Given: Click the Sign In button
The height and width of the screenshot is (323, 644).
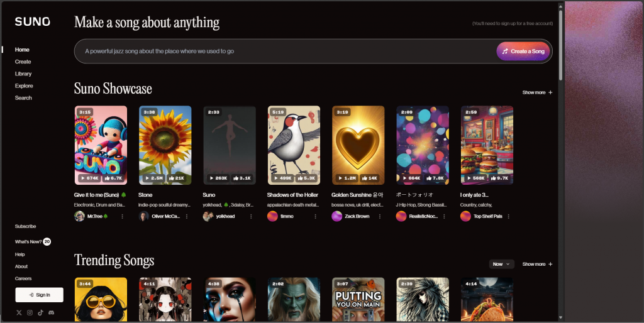Looking at the screenshot, I should click(x=40, y=295).
